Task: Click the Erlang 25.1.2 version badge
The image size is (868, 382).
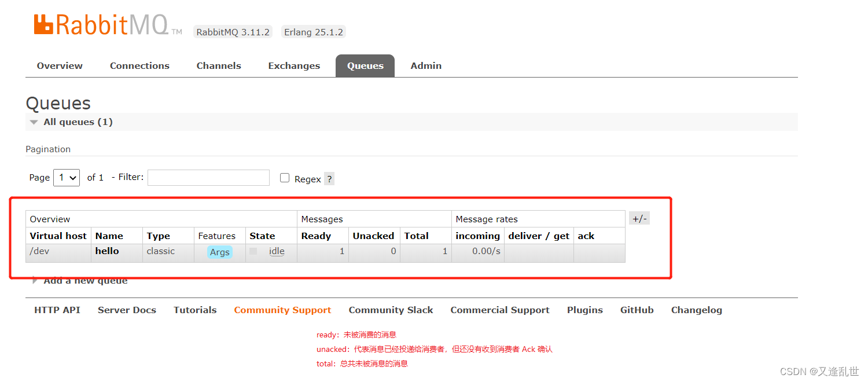Action: pyautogui.click(x=313, y=32)
